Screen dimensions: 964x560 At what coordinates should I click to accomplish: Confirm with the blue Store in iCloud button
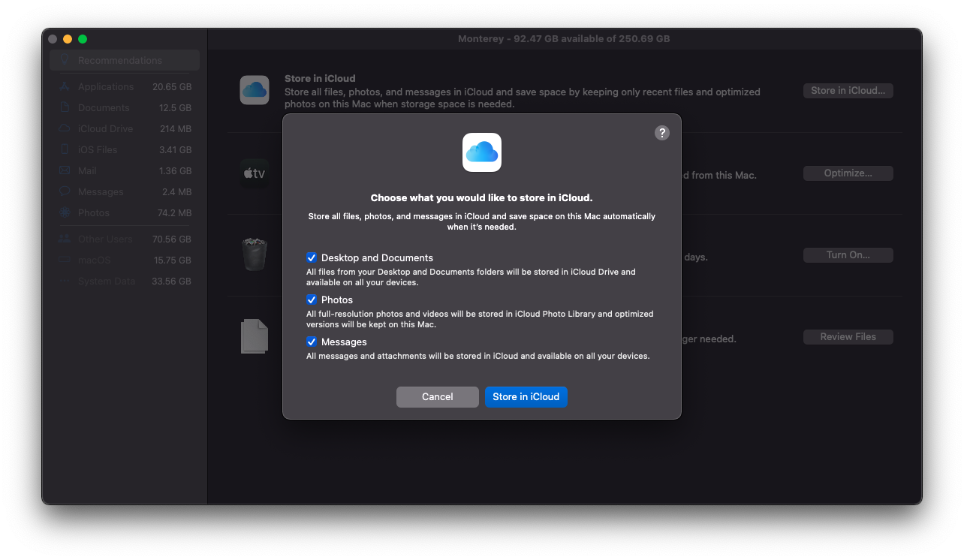(x=526, y=397)
